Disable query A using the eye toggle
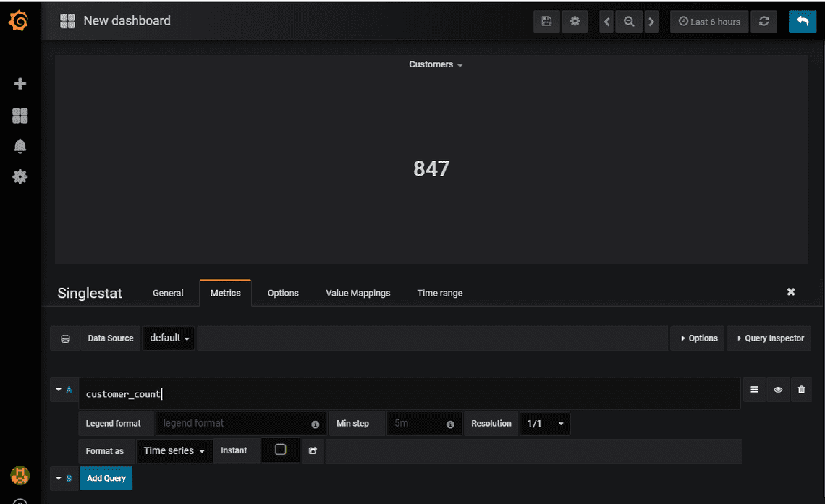 778,389
